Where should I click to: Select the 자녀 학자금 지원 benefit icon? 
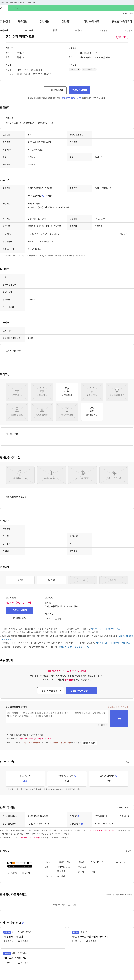[117, 392]
